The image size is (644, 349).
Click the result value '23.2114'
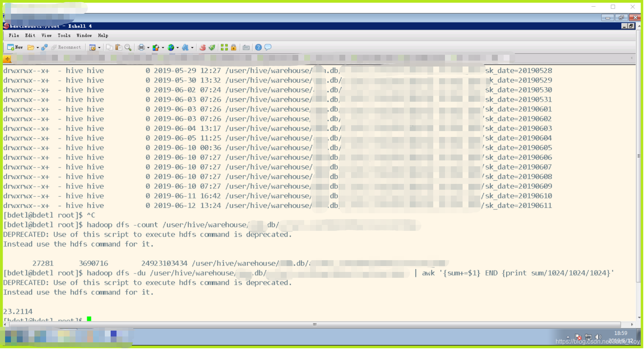[x=18, y=312]
